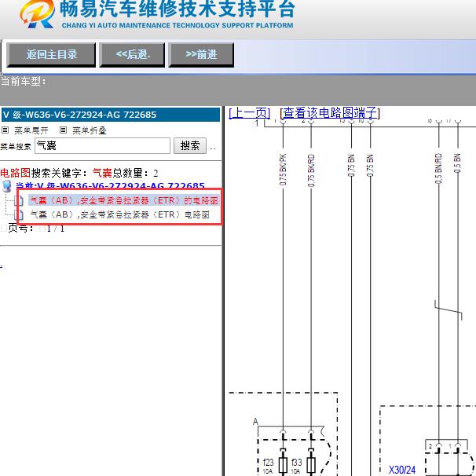
Task: Click the f23 10A fuse symbol
Action: [x=283, y=464]
